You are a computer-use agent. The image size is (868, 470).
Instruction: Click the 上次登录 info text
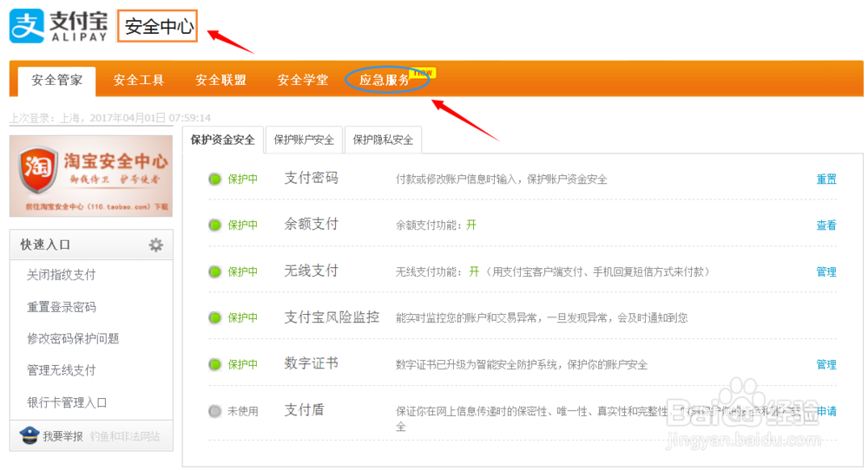coord(110,118)
